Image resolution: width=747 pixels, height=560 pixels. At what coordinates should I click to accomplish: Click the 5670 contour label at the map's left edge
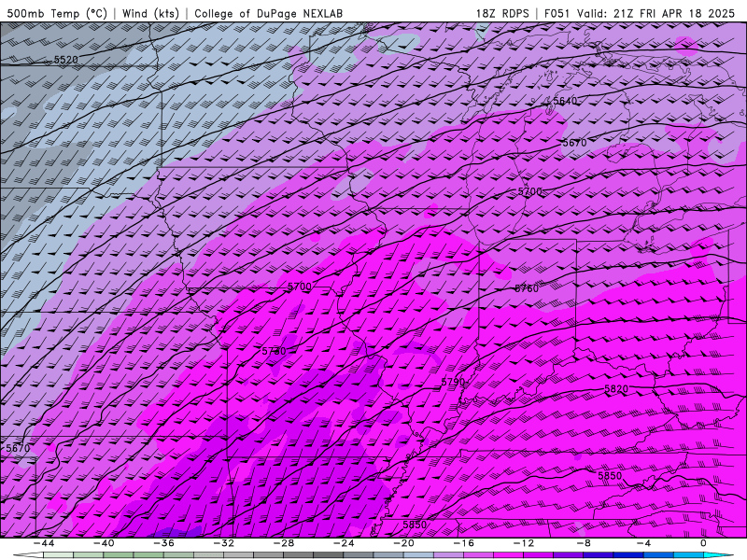(18, 448)
